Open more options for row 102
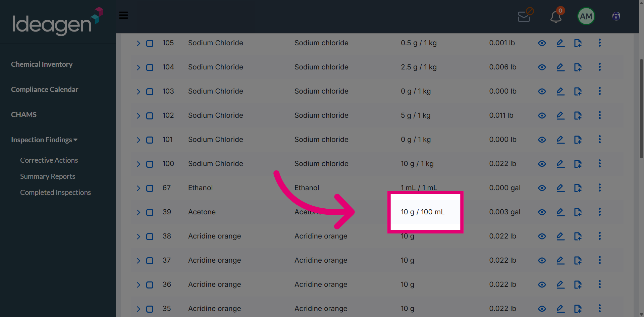The height and width of the screenshot is (317, 644). 599,115
